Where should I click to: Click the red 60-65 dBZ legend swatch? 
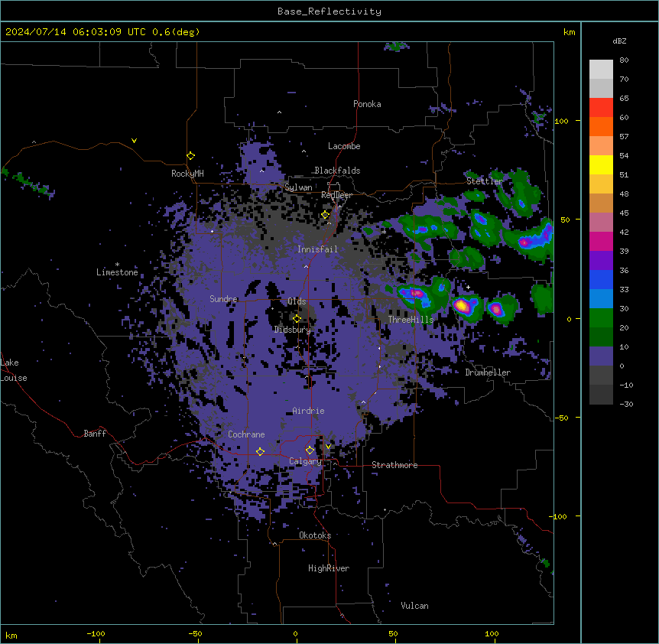pos(601,108)
